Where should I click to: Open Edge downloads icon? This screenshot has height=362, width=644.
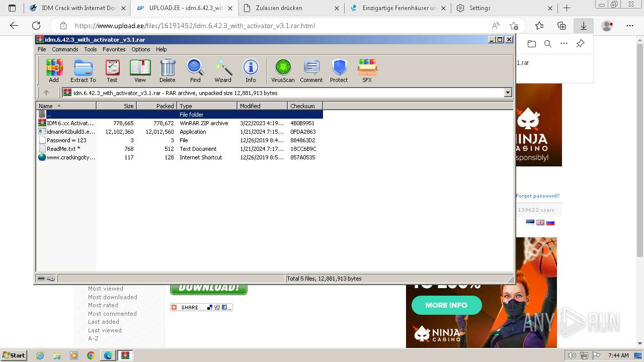point(584,26)
